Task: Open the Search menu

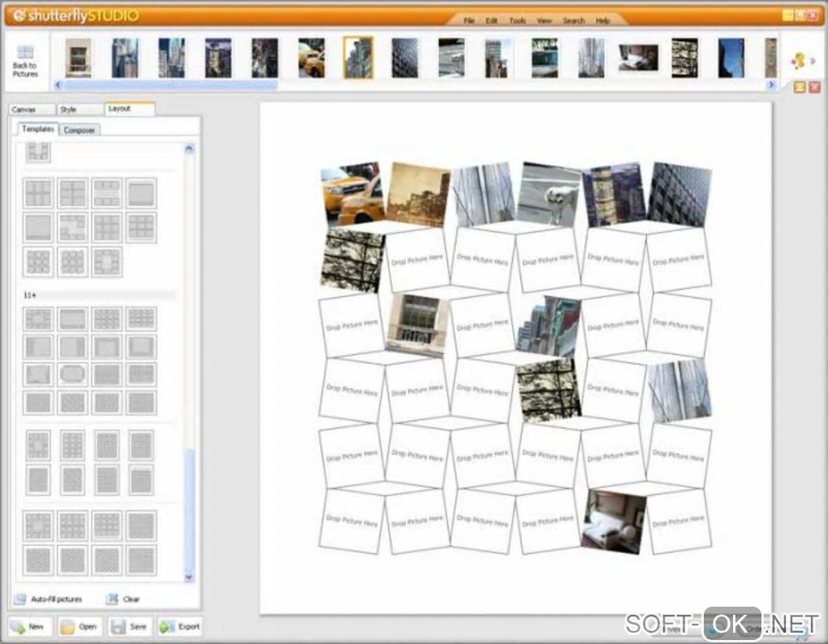Action: pos(573,20)
